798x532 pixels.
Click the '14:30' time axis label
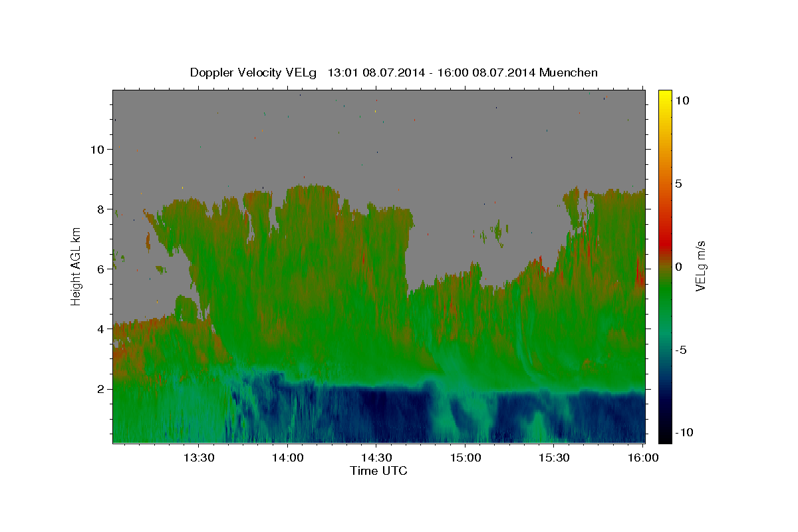pos(376,458)
